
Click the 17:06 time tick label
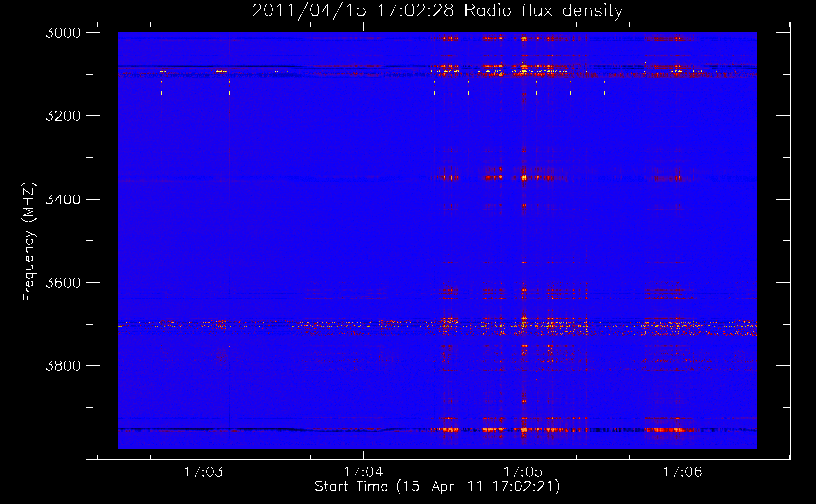coord(682,472)
